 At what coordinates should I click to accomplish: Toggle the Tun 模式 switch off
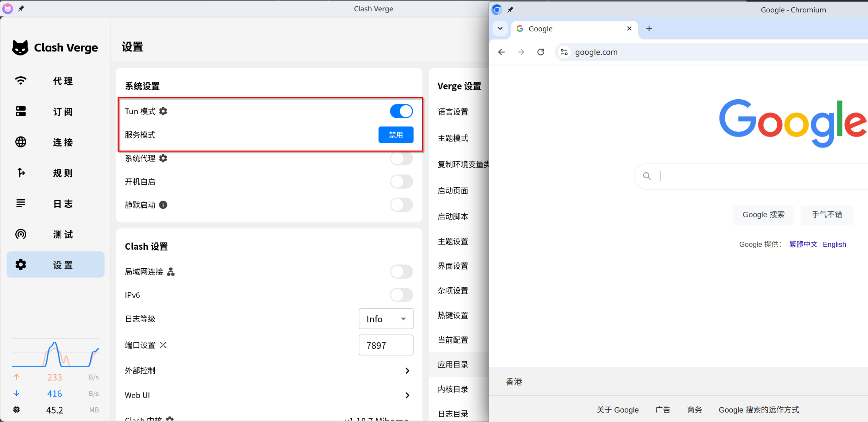pos(401,111)
